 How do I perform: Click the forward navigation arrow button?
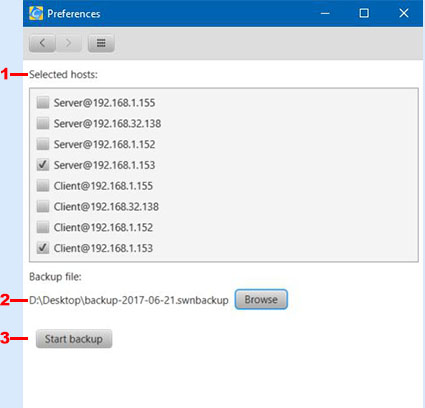click(68, 43)
